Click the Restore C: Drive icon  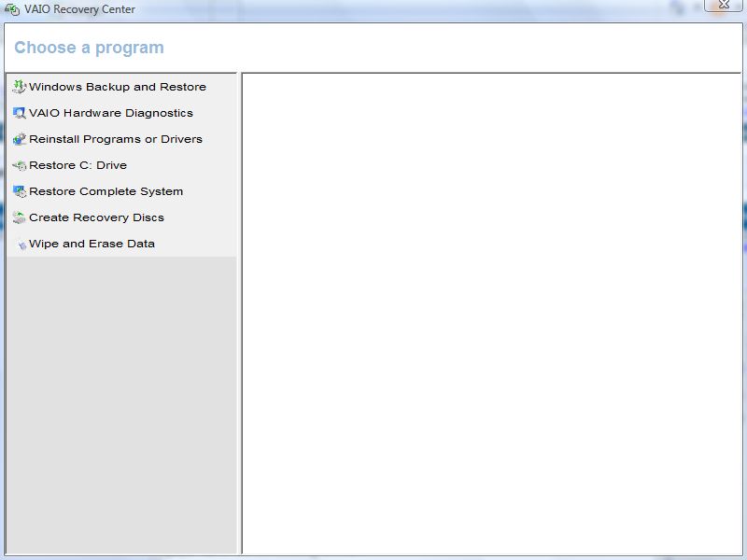(x=19, y=165)
